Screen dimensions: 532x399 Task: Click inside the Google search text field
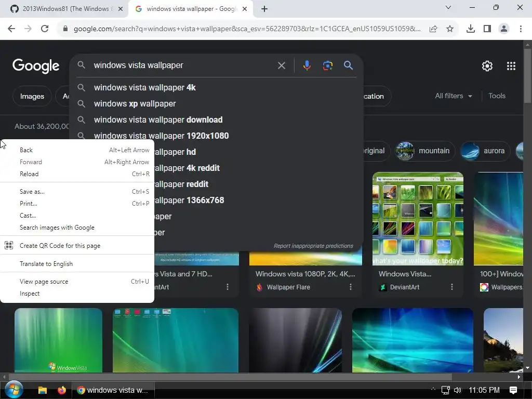pyautogui.click(x=183, y=65)
